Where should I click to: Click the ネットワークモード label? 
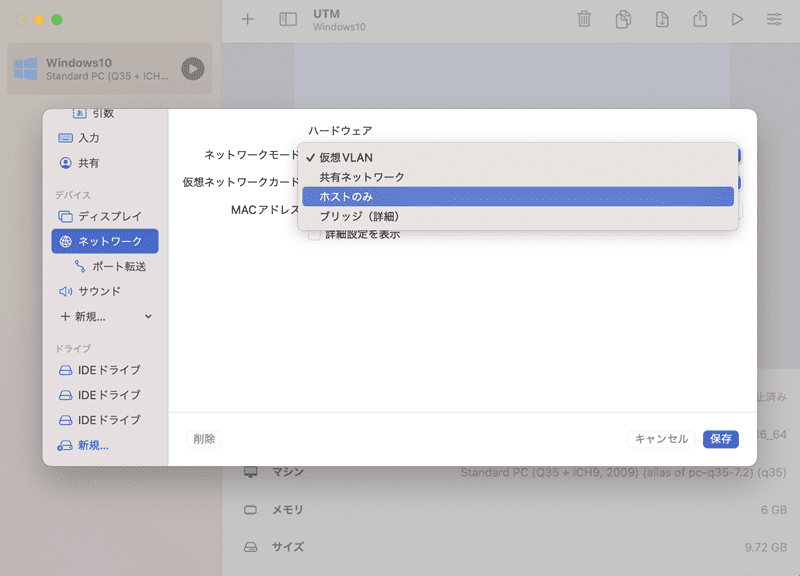click(252, 155)
